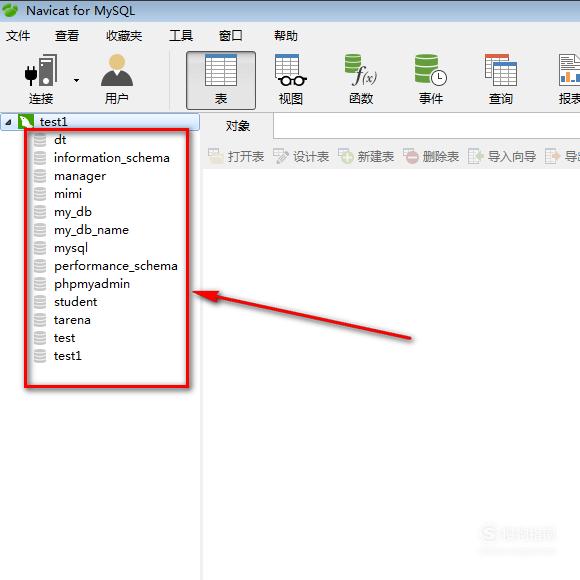Click database icon next to mimi
Image resolution: width=580 pixels, height=580 pixels.
pos(40,193)
